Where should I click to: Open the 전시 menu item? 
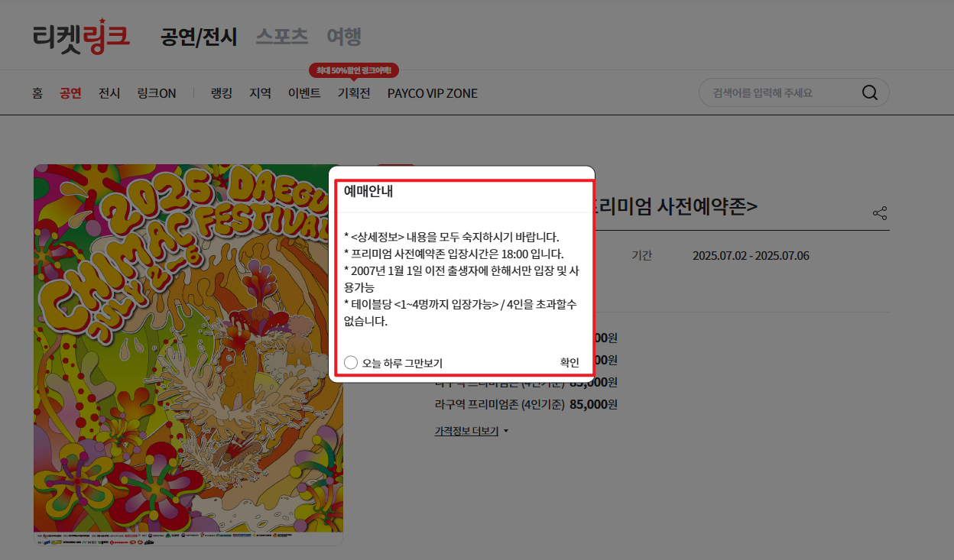coord(109,92)
